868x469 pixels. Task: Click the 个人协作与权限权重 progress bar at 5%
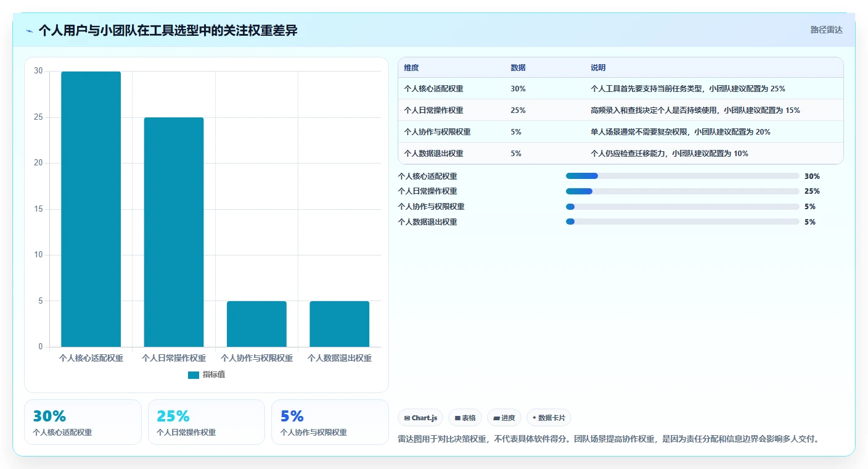682,207
